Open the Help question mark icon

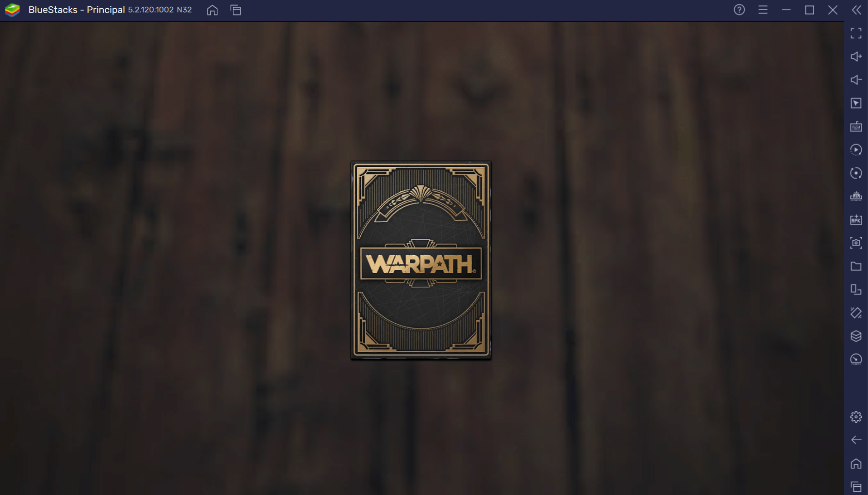click(739, 10)
